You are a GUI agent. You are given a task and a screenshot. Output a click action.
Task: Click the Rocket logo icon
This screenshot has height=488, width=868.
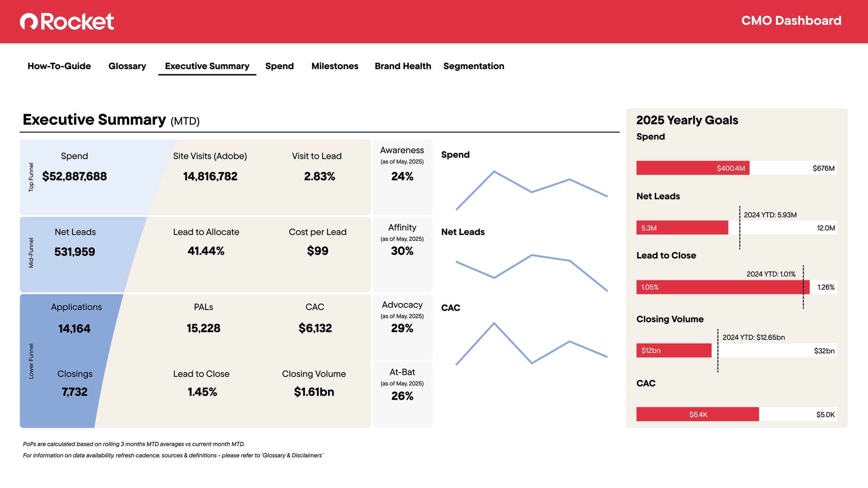pos(29,22)
